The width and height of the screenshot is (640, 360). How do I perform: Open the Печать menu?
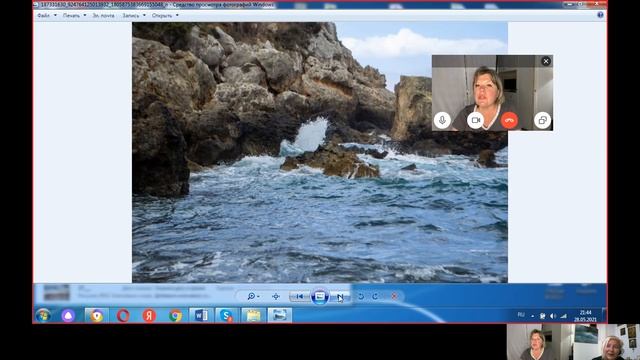(71, 16)
